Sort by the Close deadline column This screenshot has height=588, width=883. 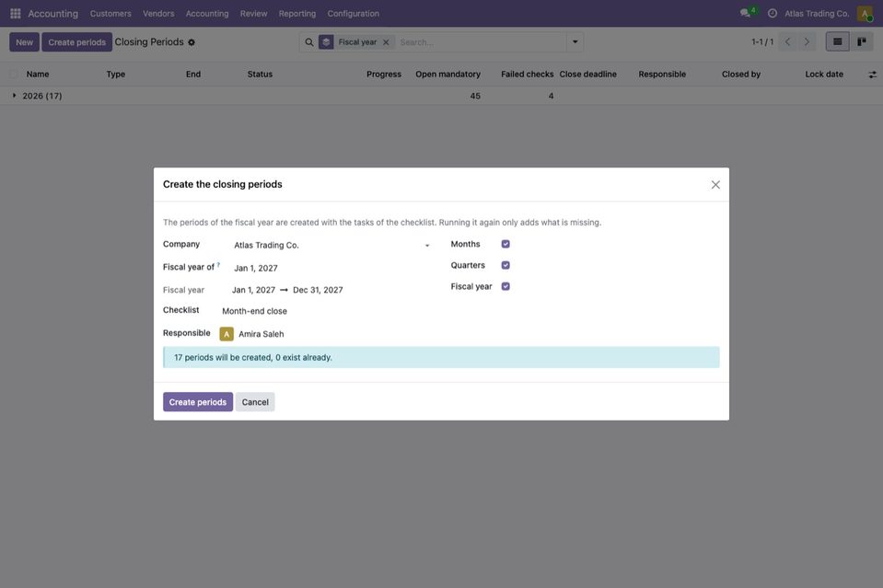(588, 75)
